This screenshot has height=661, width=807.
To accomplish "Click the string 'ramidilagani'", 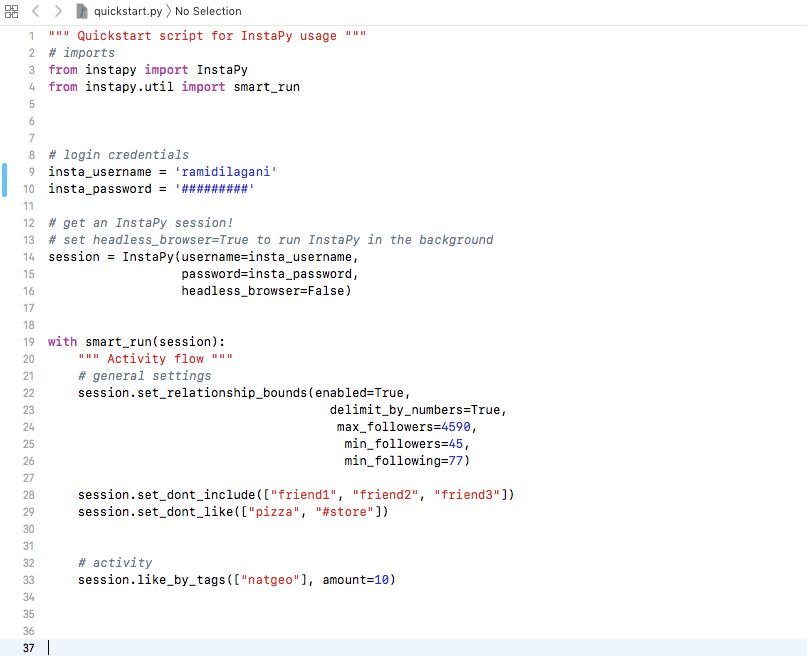I will (x=226, y=172).
